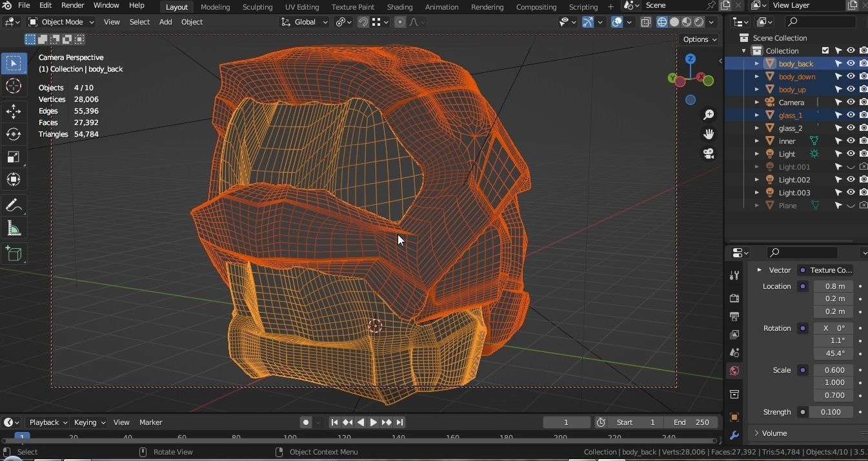Image resolution: width=868 pixels, height=461 pixels.
Task: Pick the Rotate tool in toolbar
Action: [14, 134]
